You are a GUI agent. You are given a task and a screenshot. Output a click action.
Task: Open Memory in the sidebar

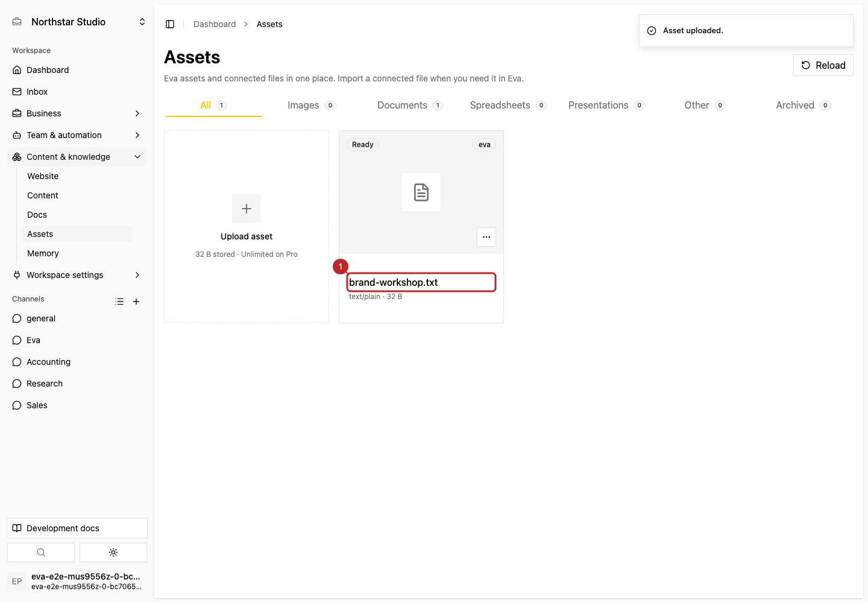(x=77, y=253)
